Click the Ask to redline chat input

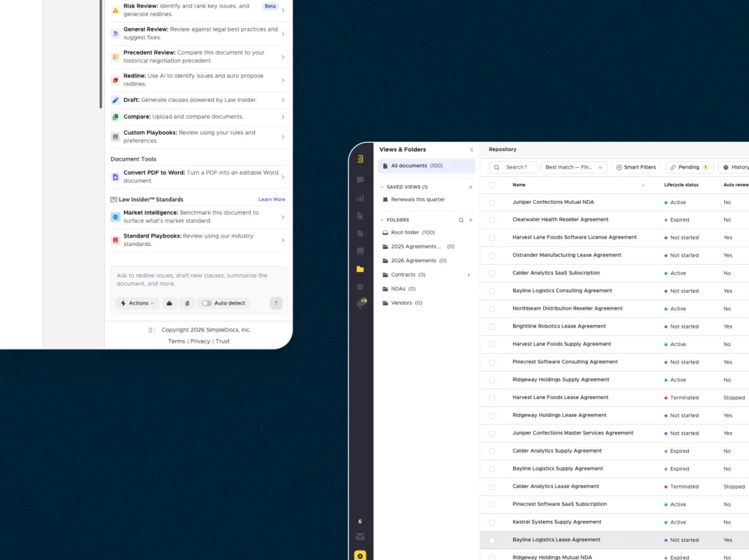tap(199, 280)
